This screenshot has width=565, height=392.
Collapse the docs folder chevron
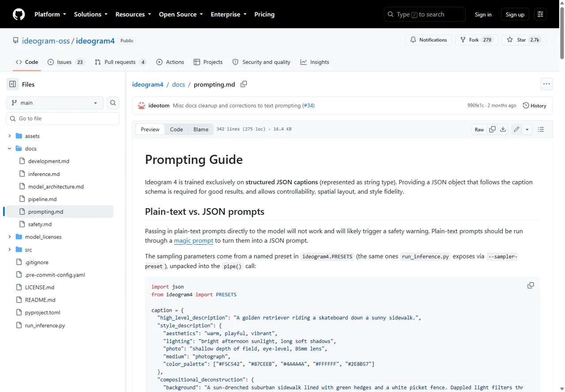(9, 149)
